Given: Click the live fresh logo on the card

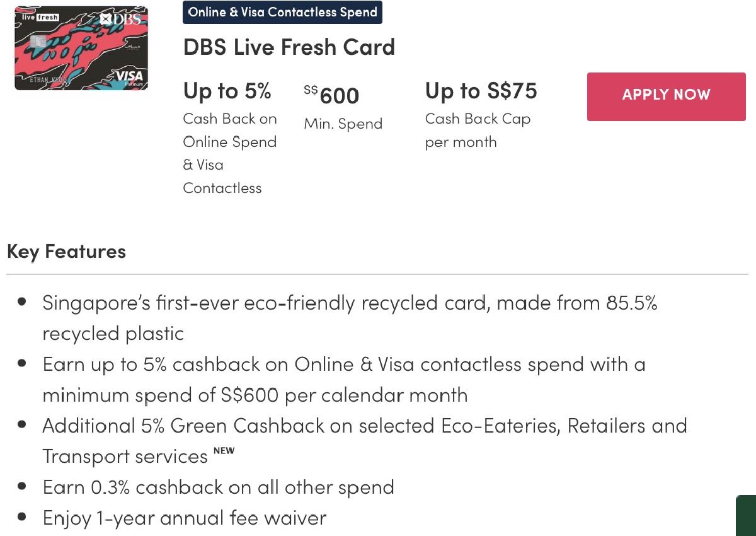Looking at the screenshot, I should 40,18.
